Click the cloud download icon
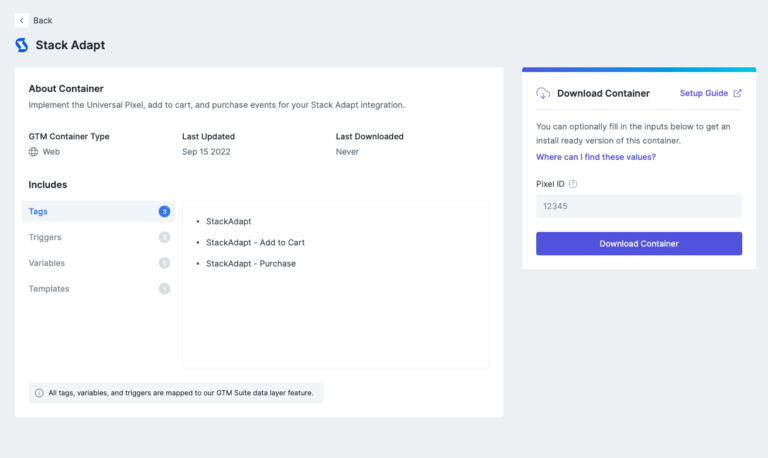 pos(543,93)
